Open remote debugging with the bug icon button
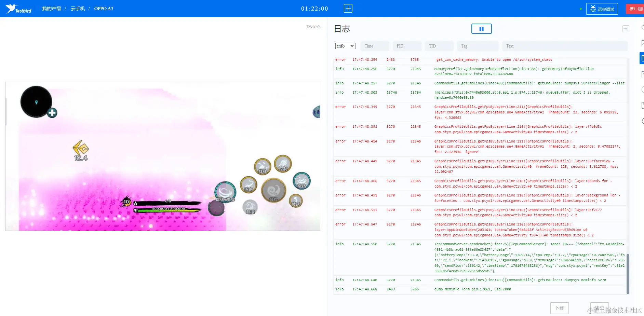 (x=602, y=9)
